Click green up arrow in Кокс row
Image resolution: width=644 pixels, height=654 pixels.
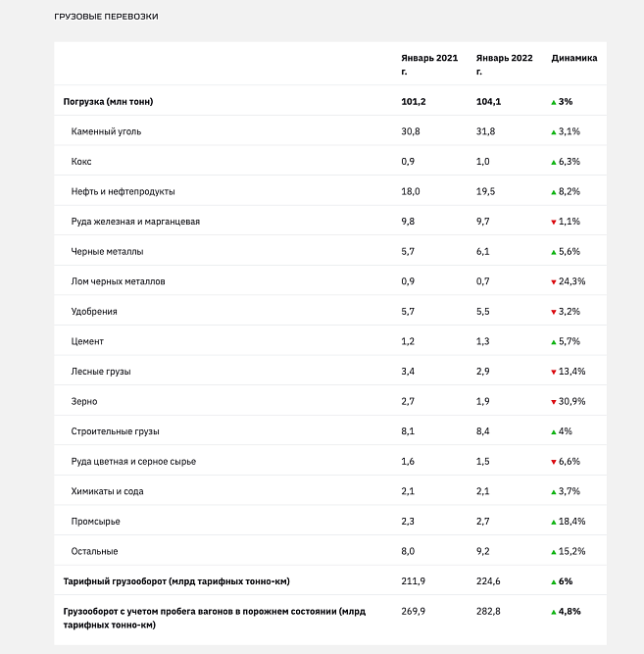pyautogui.click(x=554, y=162)
